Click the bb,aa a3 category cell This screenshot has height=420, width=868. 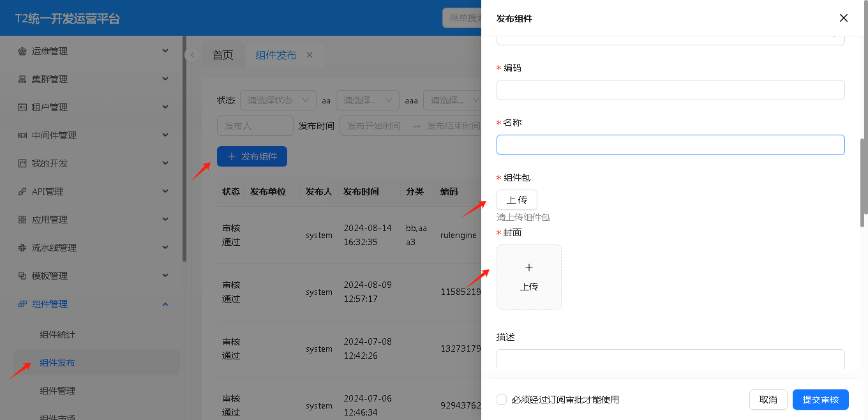(x=416, y=235)
